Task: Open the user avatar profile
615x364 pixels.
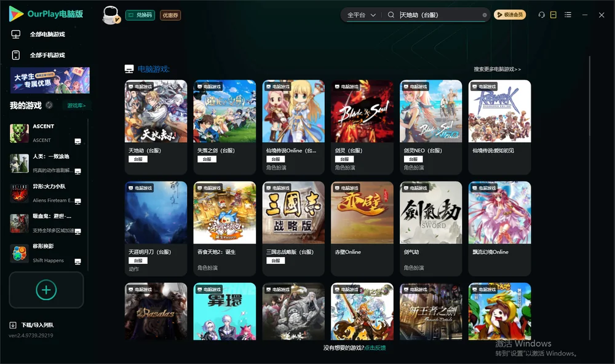Action: tap(111, 15)
